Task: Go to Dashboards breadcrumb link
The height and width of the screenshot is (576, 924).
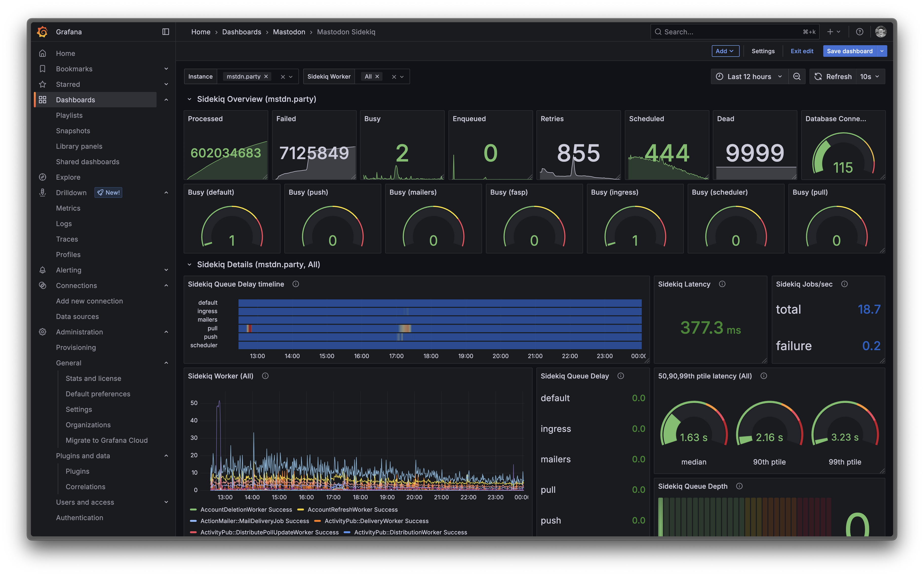Action: point(241,32)
